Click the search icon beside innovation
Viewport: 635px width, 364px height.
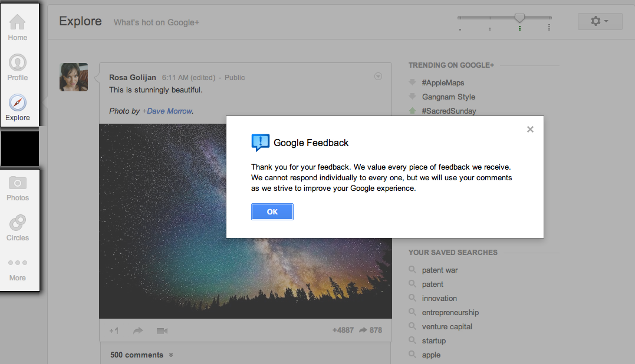click(x=412, y=297)
